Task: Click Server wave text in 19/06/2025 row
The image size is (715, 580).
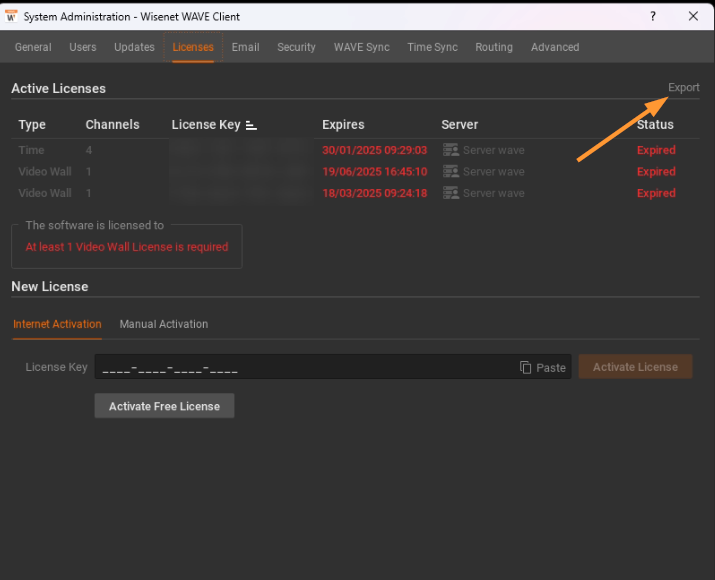Action: coord(494,171)
